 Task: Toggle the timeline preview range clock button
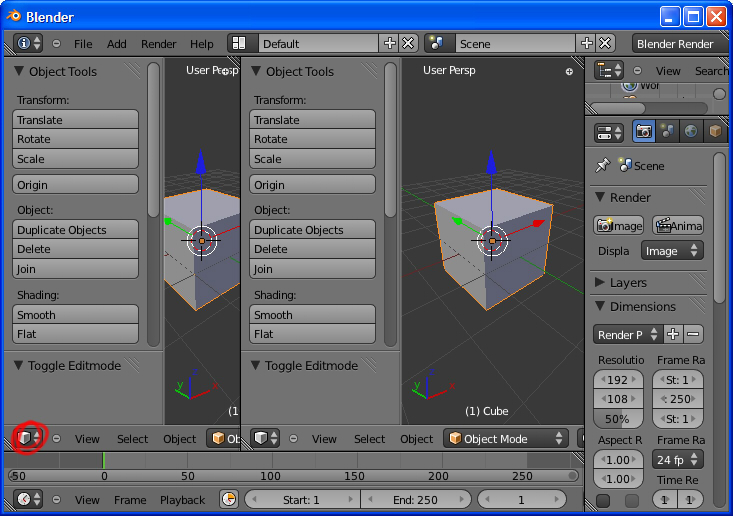[229, 499]
